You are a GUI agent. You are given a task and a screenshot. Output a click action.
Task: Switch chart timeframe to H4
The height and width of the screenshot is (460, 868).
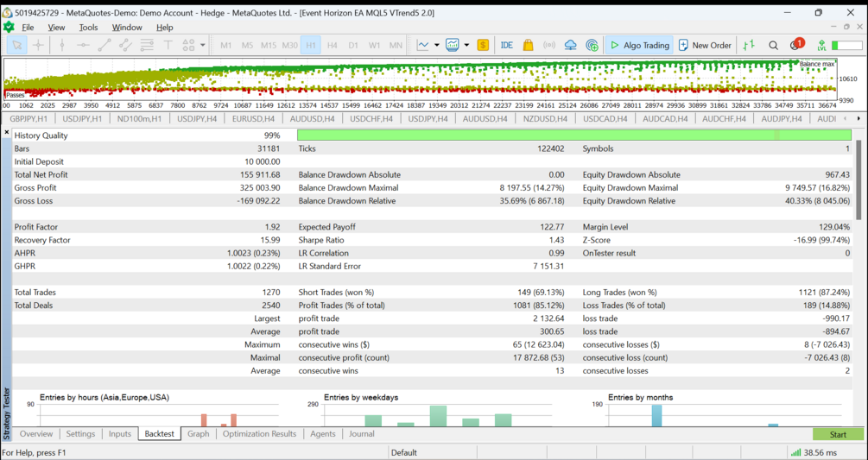(x=333, y=46)
